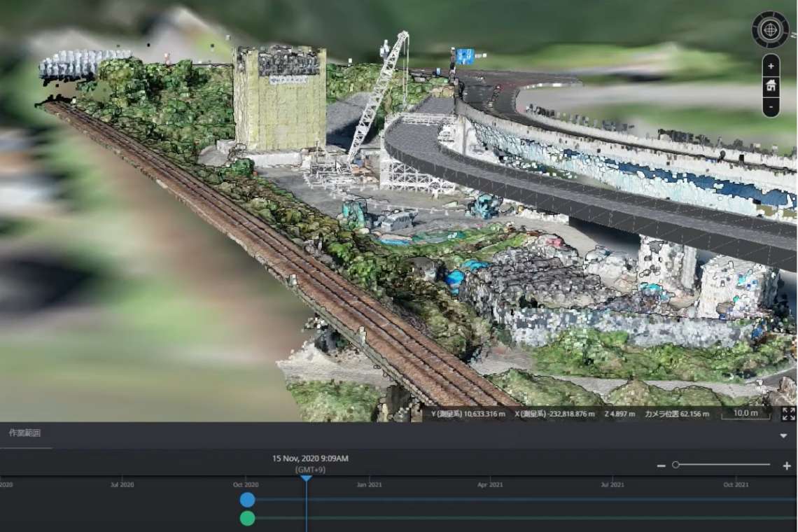Reset view with the home icon
Image resolution: width=798 pixels, height=532 pixels.
coord(771,86)
